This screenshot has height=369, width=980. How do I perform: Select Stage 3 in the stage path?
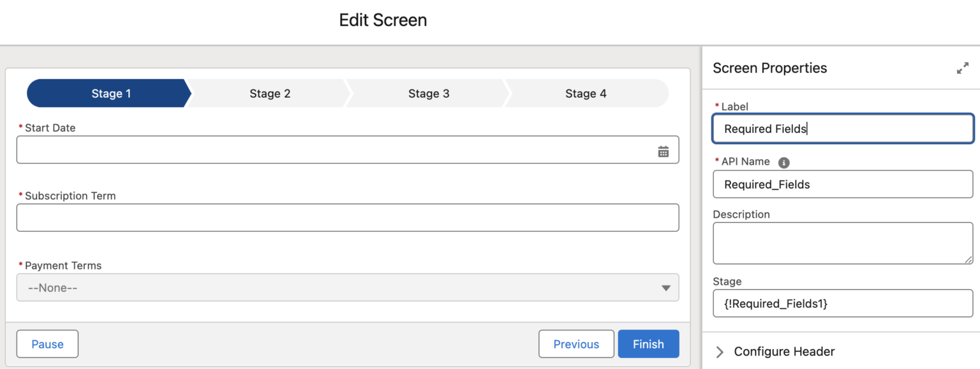point(428,93)
